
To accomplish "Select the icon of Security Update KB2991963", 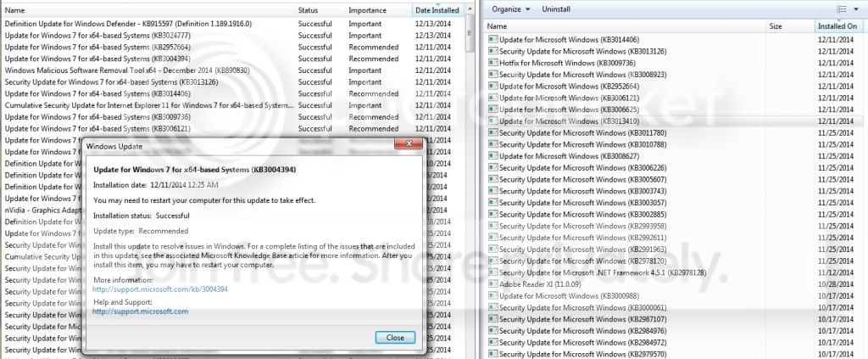I will 493,249.
